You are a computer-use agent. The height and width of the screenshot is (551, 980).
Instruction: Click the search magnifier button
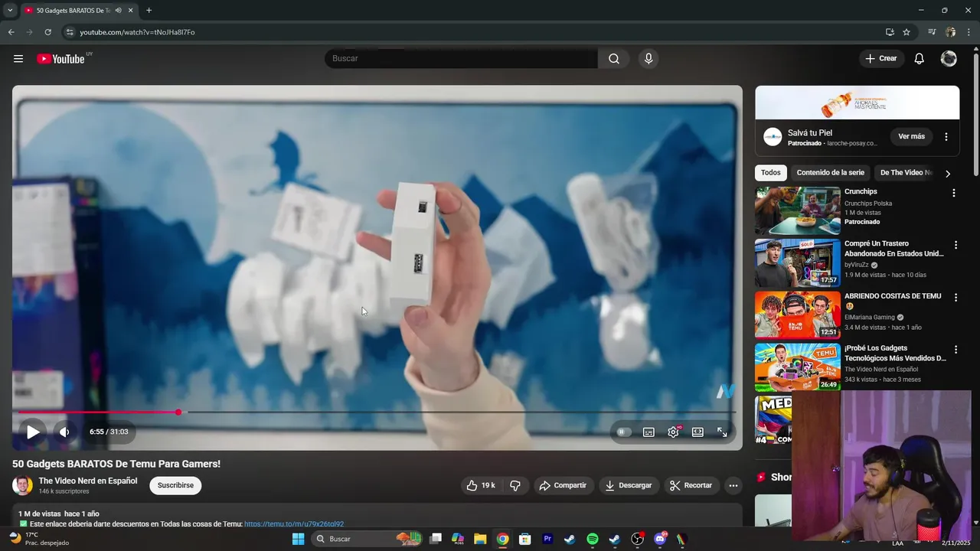pyautogui.click(x=614, y=59)
